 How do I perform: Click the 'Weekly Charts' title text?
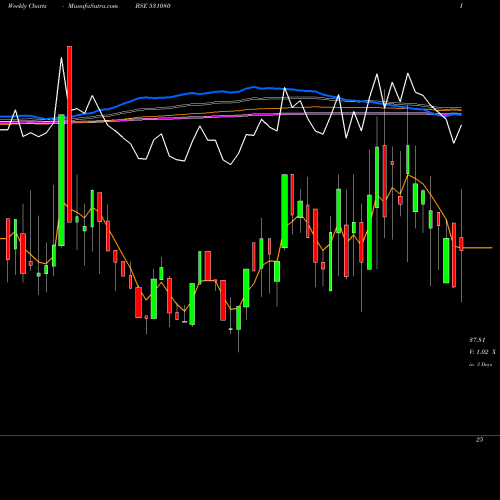[x=27, y=6]
